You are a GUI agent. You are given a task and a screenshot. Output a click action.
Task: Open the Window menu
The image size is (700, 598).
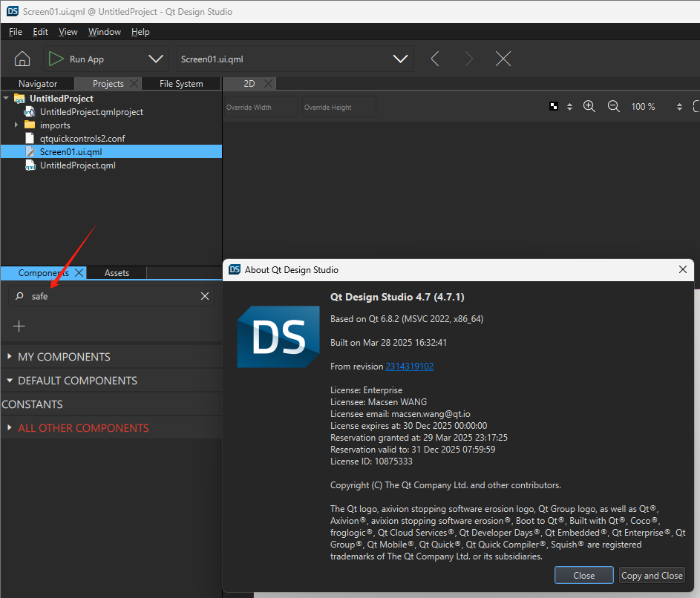105,32
